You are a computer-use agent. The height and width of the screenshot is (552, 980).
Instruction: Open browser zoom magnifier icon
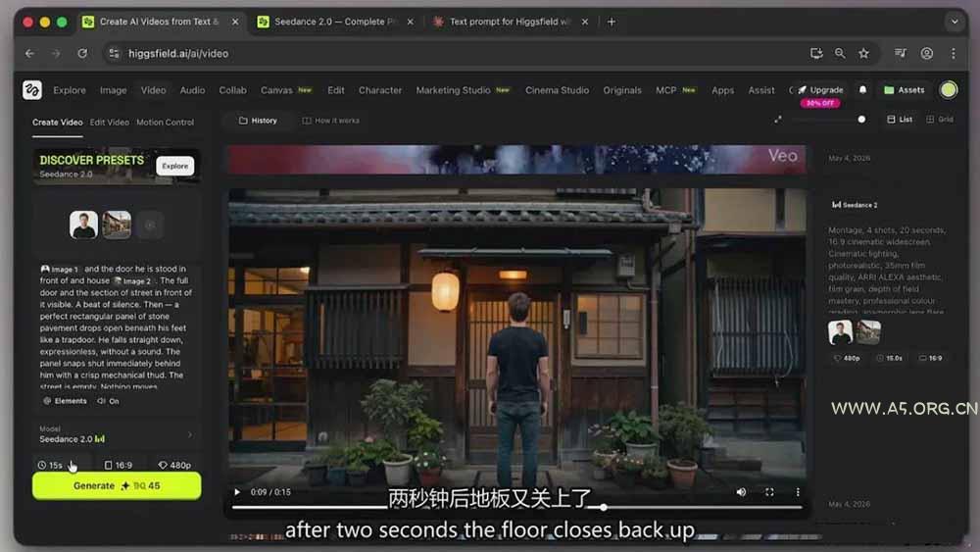(840, 54)
